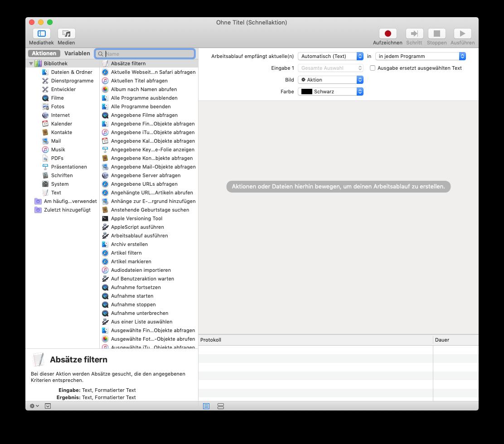
Task: Select the Internet category
Action: click(x=56, y=115)
